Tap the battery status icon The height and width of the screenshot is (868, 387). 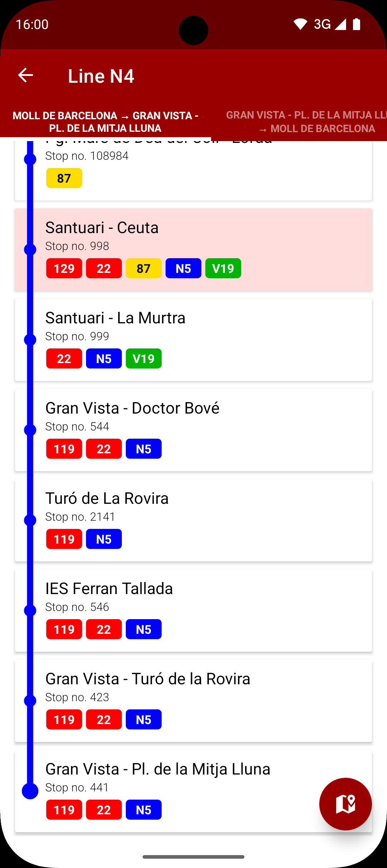pyautogui.click(x=356, y=24)
